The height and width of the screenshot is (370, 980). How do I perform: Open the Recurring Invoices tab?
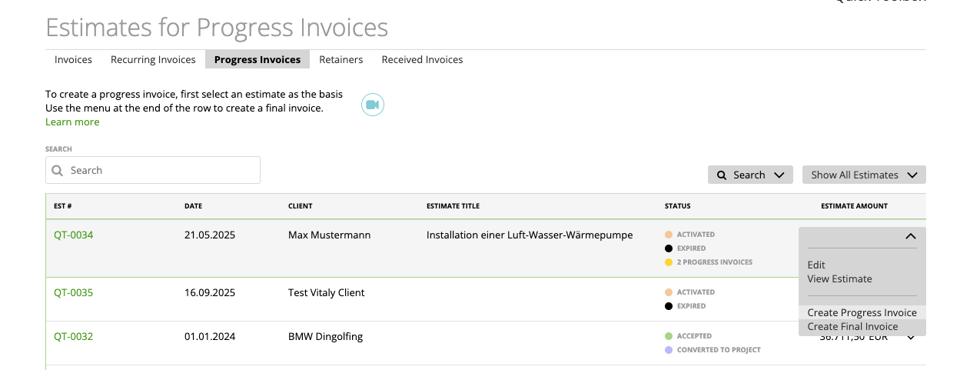coord(153,59)
